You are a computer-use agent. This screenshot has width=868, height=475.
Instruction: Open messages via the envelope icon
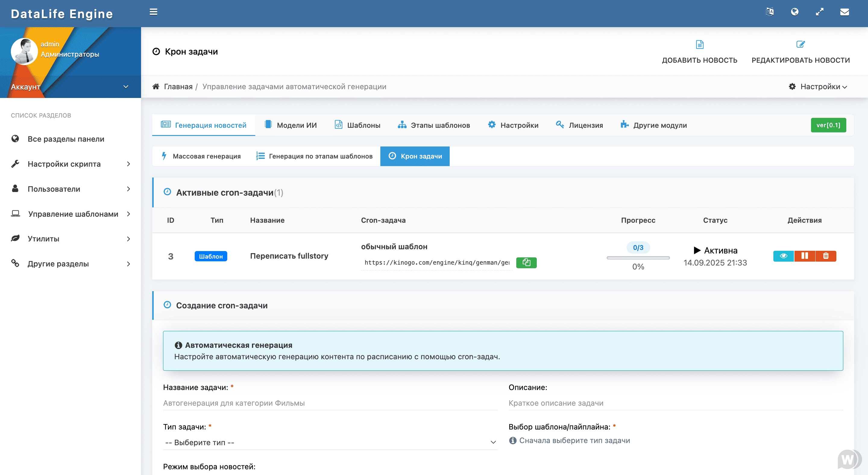point(844,12)
